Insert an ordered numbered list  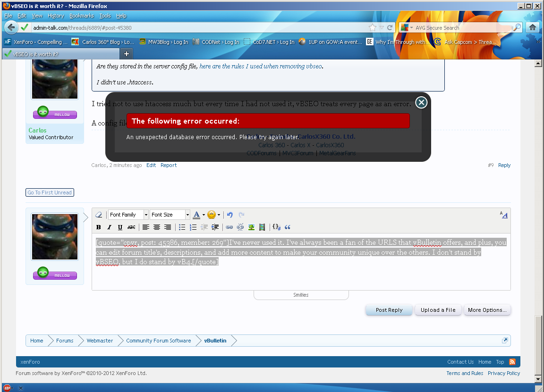pos(193,227)
